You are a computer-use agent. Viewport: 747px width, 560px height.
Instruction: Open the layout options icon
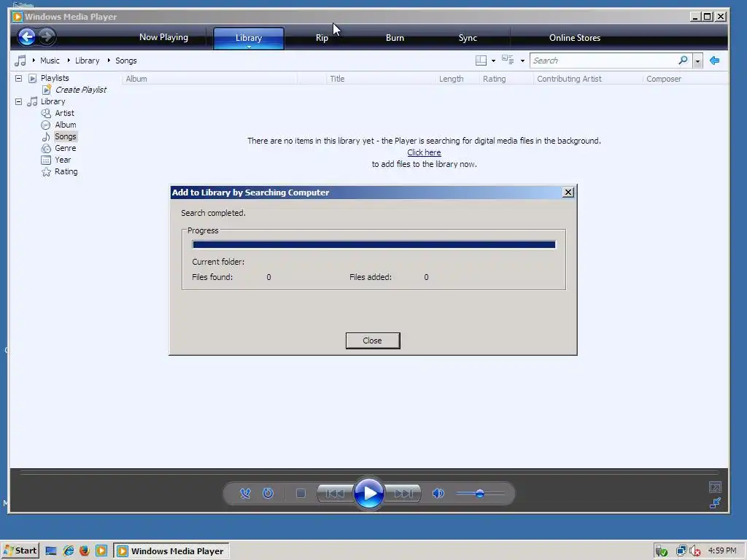click(x=481, y=61)
